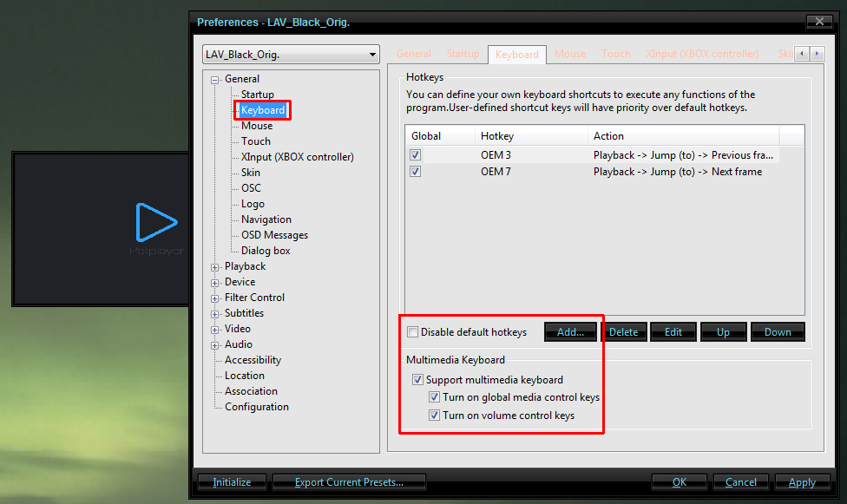This screenshot has width=847, height=504.
Task: Open the LAV_Black_Orig. preset dropdown
Action: [292, 55]
